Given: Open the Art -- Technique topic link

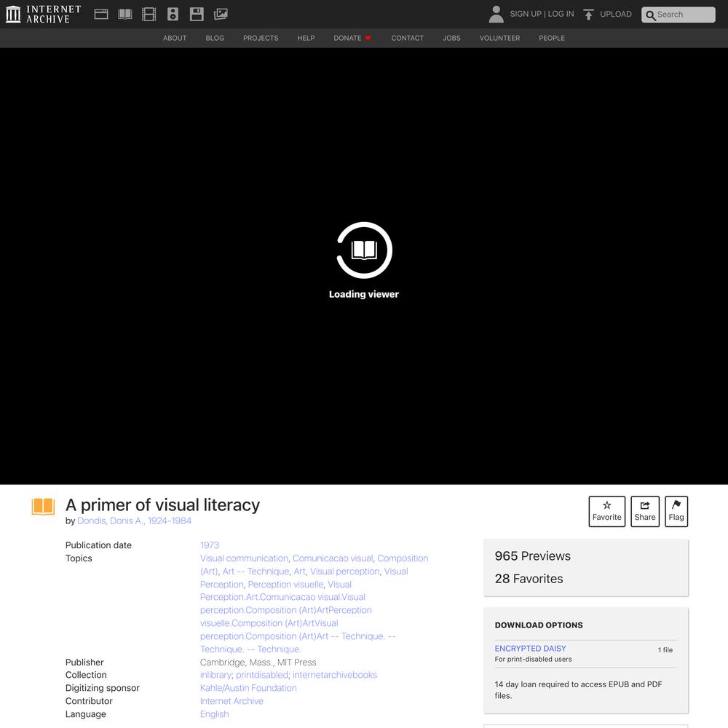Looking at the screenshot, I should [x=256, y=571].
